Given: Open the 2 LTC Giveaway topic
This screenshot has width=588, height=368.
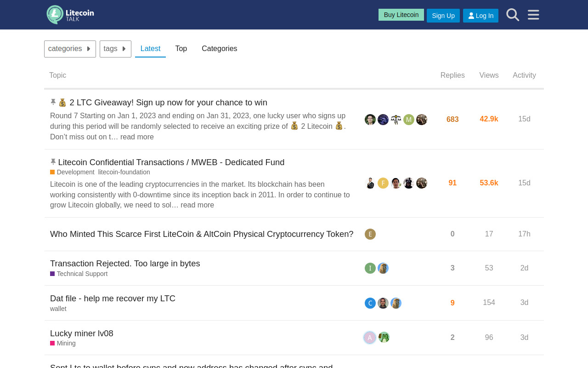Looking at the screenshot, I should pyautogui.click(x=168, y=103).
